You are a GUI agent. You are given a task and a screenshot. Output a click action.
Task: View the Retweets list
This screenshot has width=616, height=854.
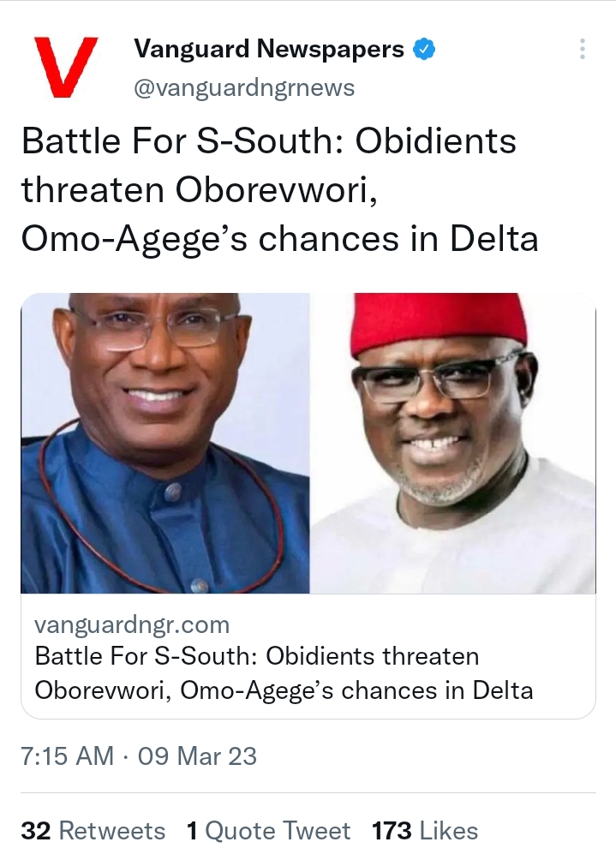[x=111, y=831]
